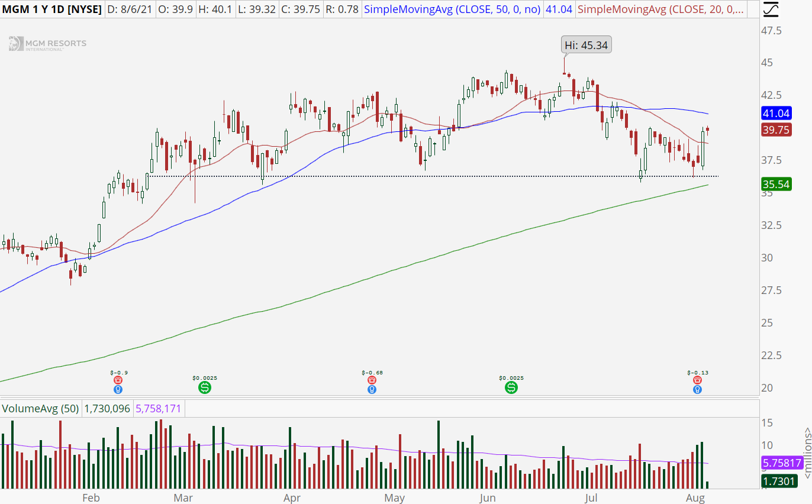Click the Feb label on time axis
812x504 pixels.
click(91, 498)
